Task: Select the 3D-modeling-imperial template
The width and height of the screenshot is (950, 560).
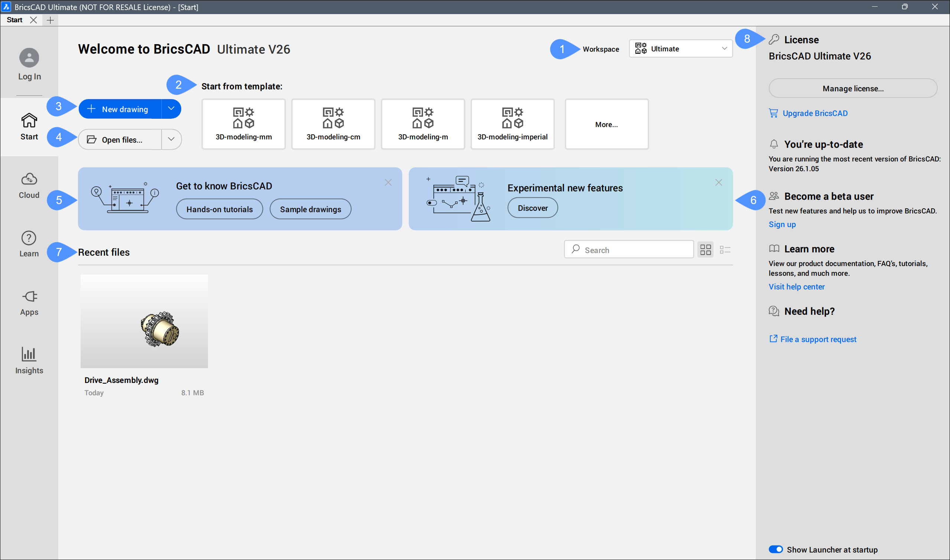Action: [513, 124]
